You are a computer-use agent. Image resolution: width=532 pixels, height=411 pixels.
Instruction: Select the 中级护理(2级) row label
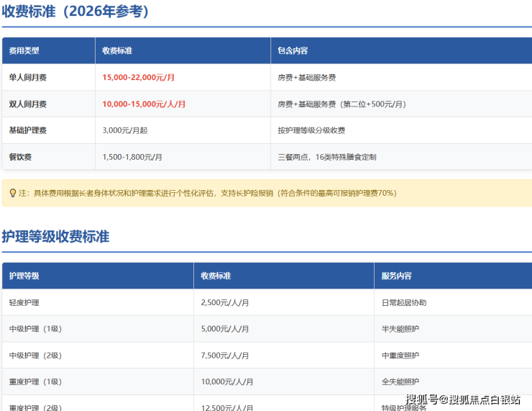coord(35,356)
